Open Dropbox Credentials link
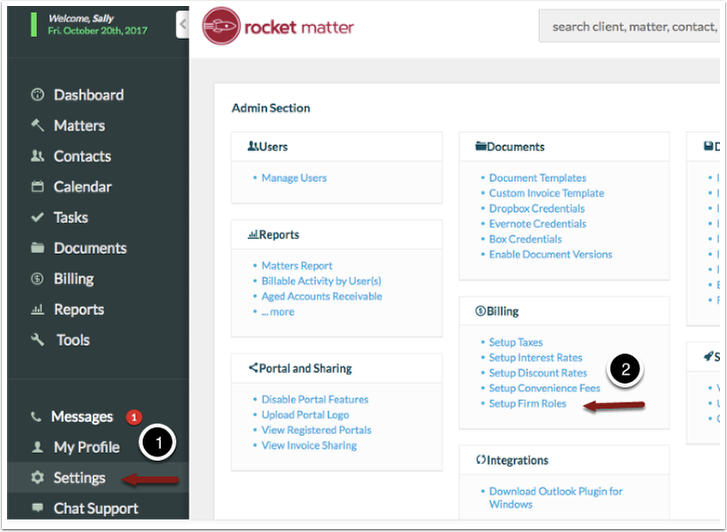Viewport: 727px width, 532px height. click(x=536, y=208)
